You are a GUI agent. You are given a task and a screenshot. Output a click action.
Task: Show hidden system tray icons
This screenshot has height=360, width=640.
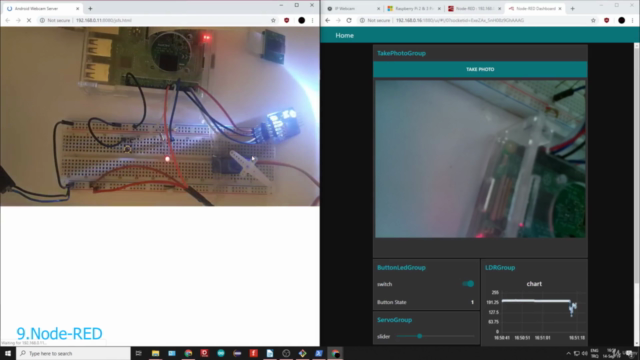568,353
